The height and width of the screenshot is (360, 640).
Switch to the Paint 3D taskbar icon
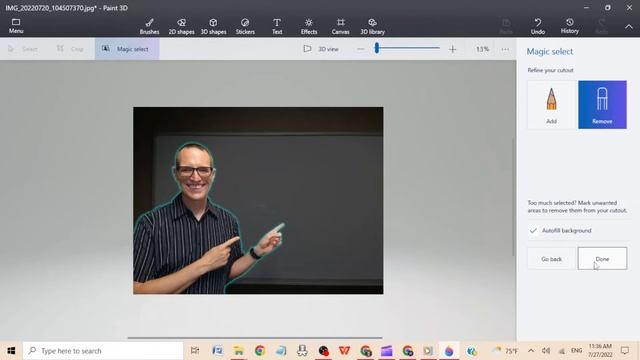coord(449,351)
